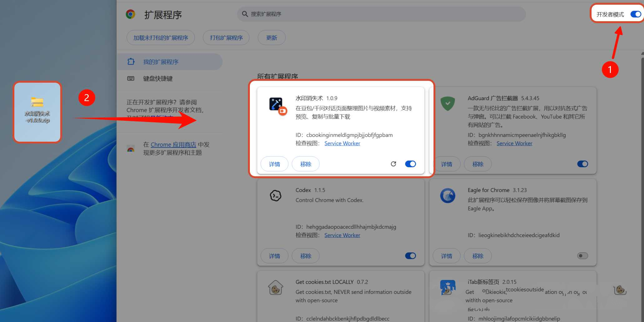
Task: Reload the 水印消失术 extension
Action: tap(393, 164)
